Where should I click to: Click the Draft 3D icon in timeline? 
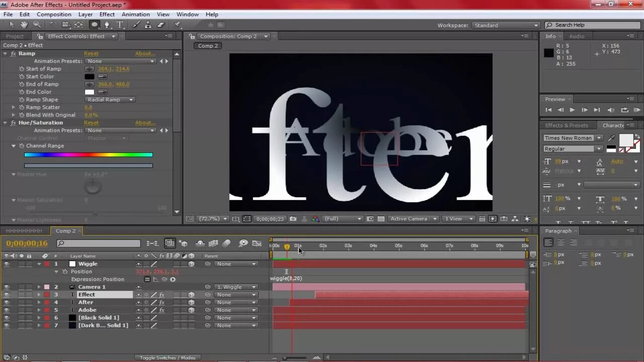183,243
